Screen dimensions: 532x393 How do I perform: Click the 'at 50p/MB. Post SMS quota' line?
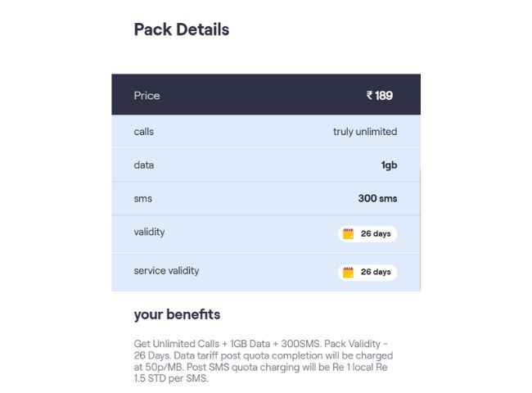260,368
